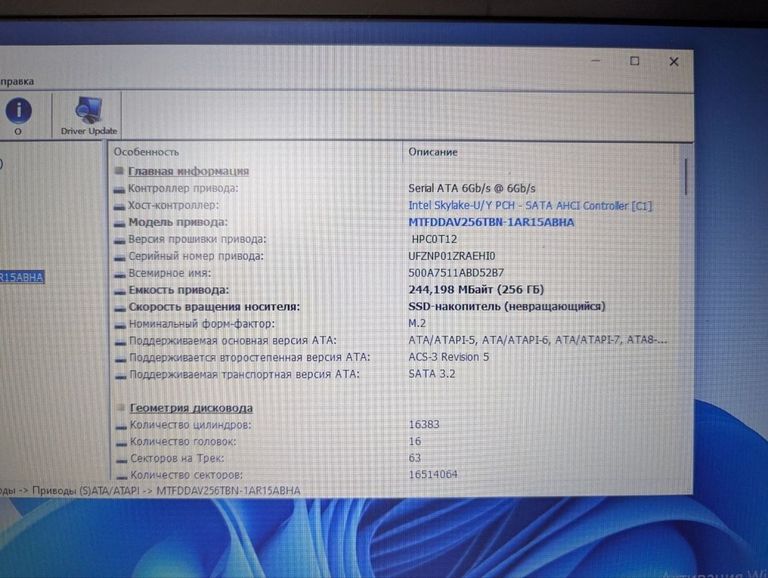The width and height of the screenshot is (768, 578).
Task: Click drive icon next to Серийный номер привода
Action: (x=120, y=258)
